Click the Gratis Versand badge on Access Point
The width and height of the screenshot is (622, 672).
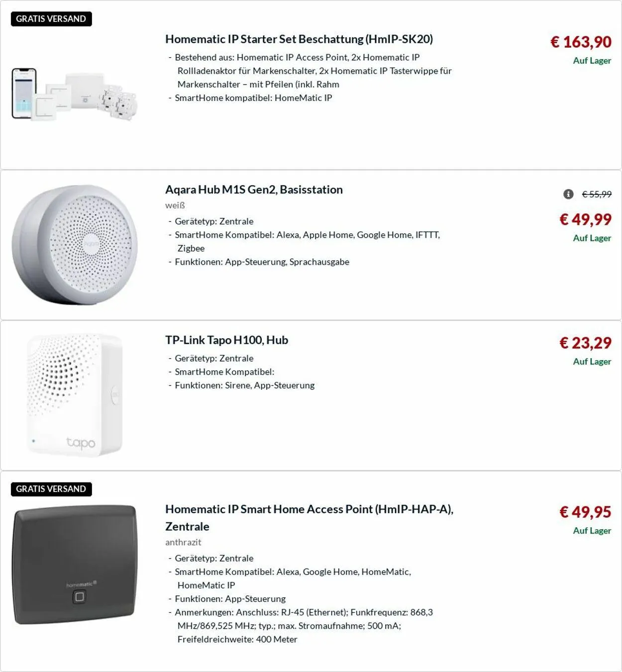pyautogui.click(x=51, y=489)
